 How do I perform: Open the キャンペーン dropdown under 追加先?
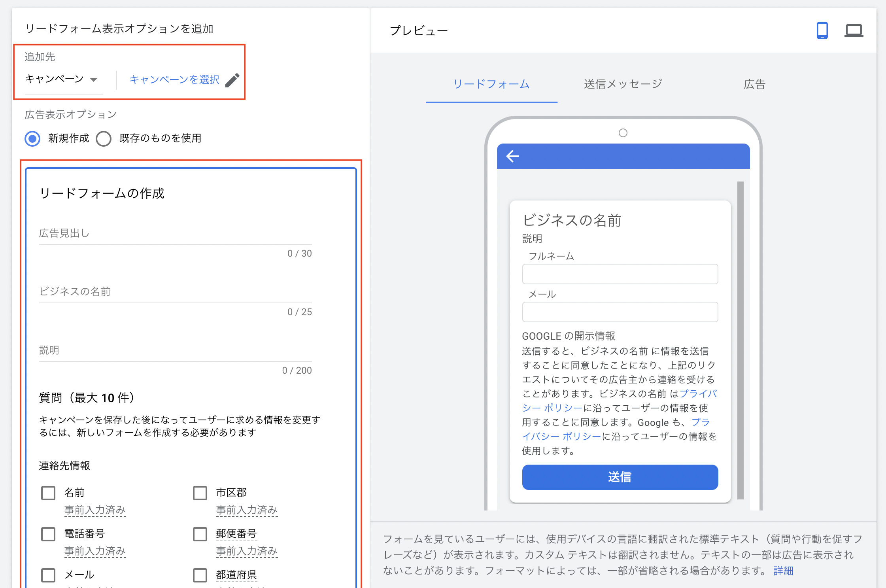(x=61, y=79)
